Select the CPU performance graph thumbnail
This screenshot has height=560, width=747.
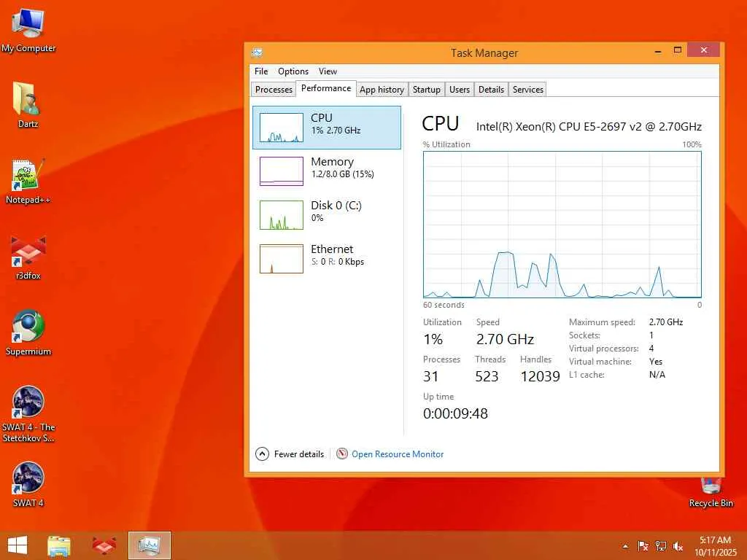point(282,128)
